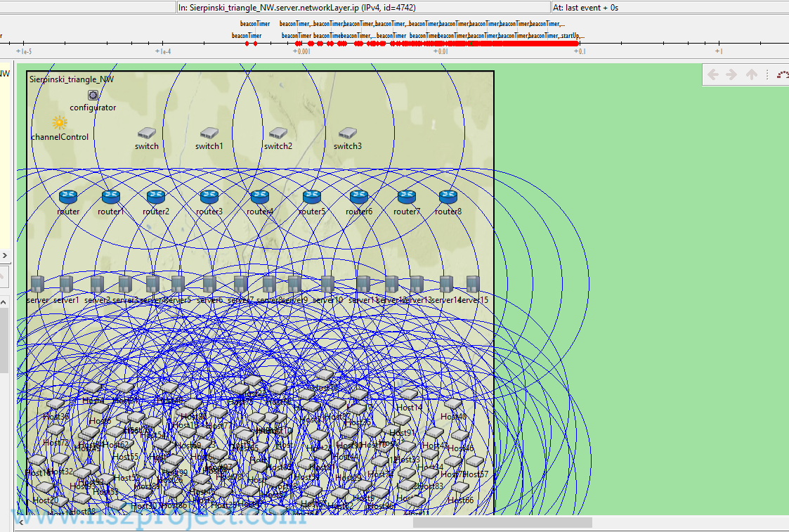Click the horizontal scrollbar thumb at bottom
Screen dimensions: 789x532
coord(502,523)
